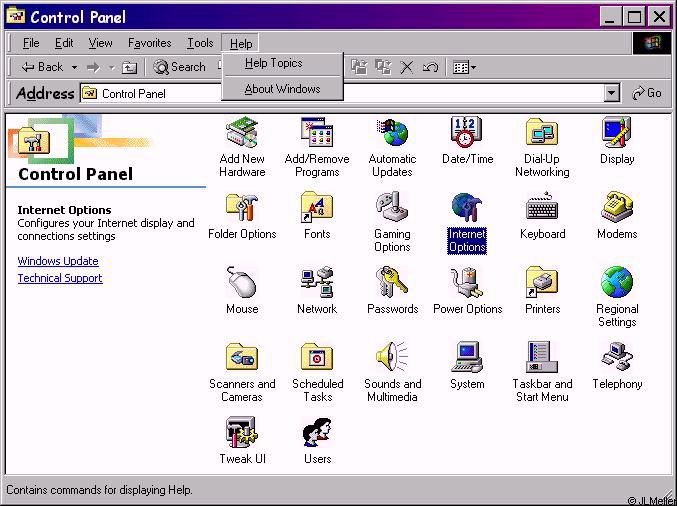Click the Search toolbar button

pyautogui.click(x=180, y=67)
